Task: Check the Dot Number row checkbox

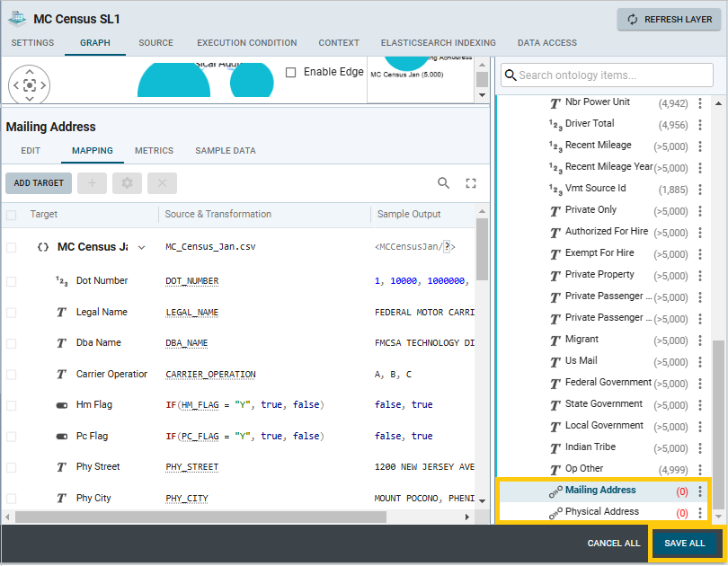Action: (x=12, y=281)
